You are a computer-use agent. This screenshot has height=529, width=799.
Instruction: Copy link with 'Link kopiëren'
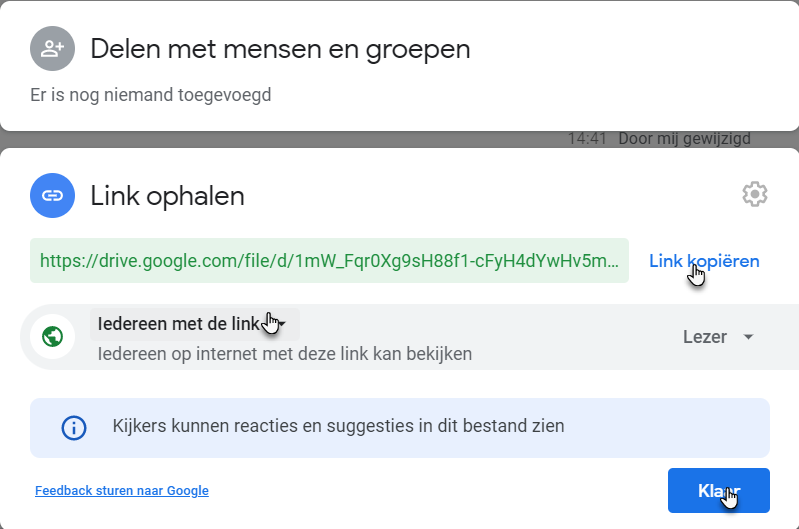point(704,261)
